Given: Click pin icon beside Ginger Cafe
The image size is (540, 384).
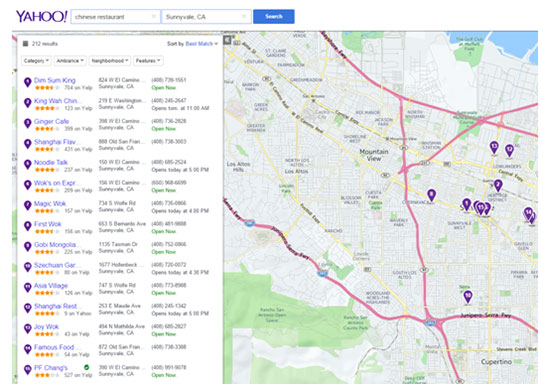Looking at the screenshot, I should [x=28, y=123].
